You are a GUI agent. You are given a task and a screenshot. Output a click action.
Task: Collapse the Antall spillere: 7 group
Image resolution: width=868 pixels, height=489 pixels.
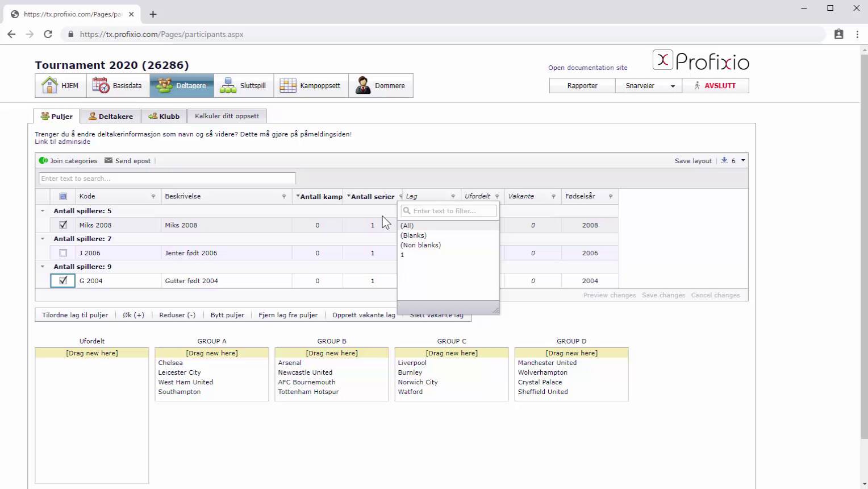click(x=43, y=239)
